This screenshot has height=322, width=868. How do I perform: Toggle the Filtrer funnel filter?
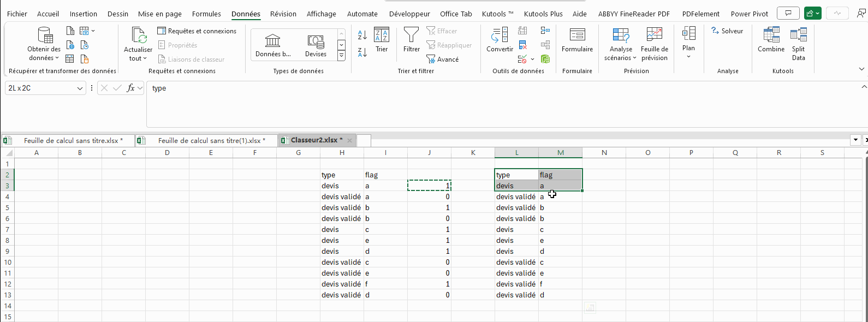[x=411, y=40]
